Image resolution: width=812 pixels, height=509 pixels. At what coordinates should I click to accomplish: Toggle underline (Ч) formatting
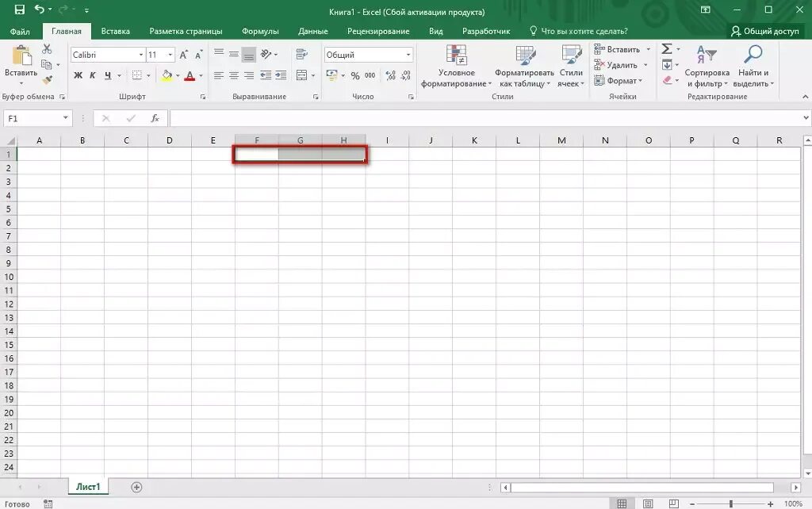click(108, 75)
